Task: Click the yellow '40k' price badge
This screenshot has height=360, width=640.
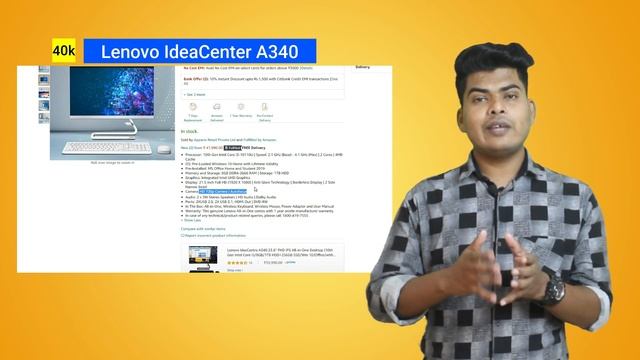Action: coord(64,51)
